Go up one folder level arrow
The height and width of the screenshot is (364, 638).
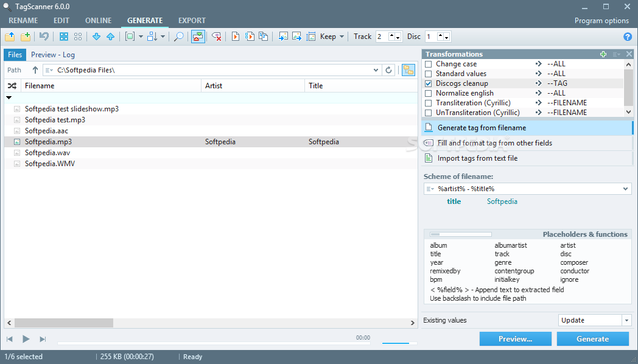click(x=35, y=70)
